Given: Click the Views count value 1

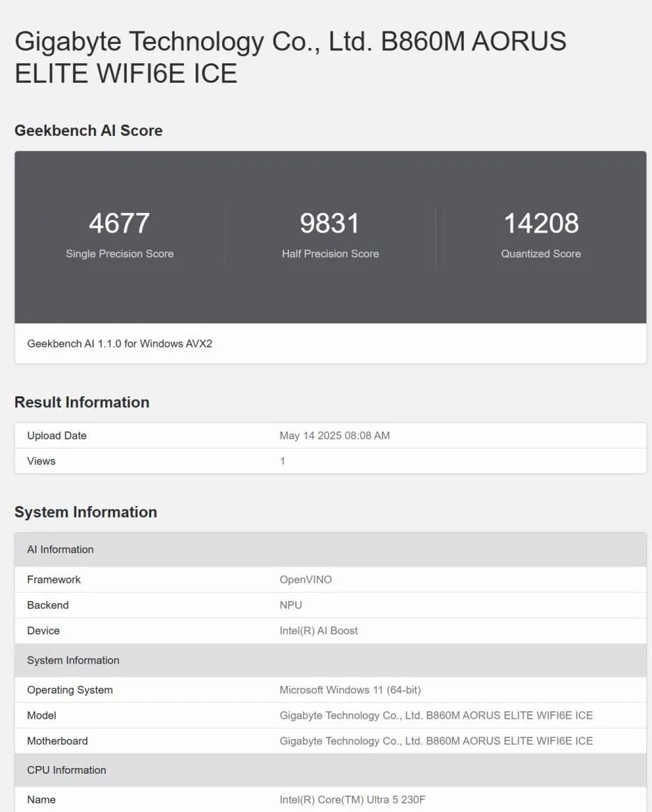Looking at the screenshot, I should click(282, 461).
